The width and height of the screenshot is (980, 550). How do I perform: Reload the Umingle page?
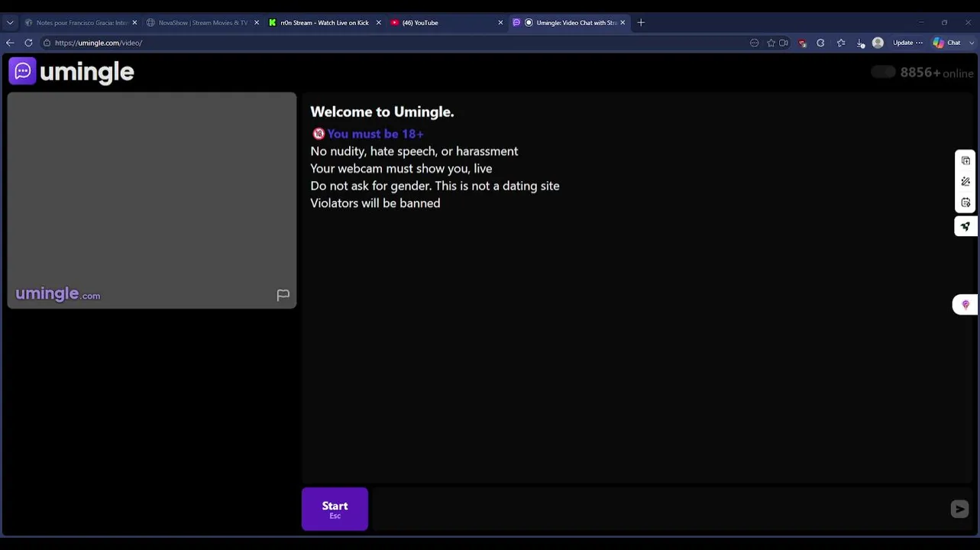tap(28, 43)
